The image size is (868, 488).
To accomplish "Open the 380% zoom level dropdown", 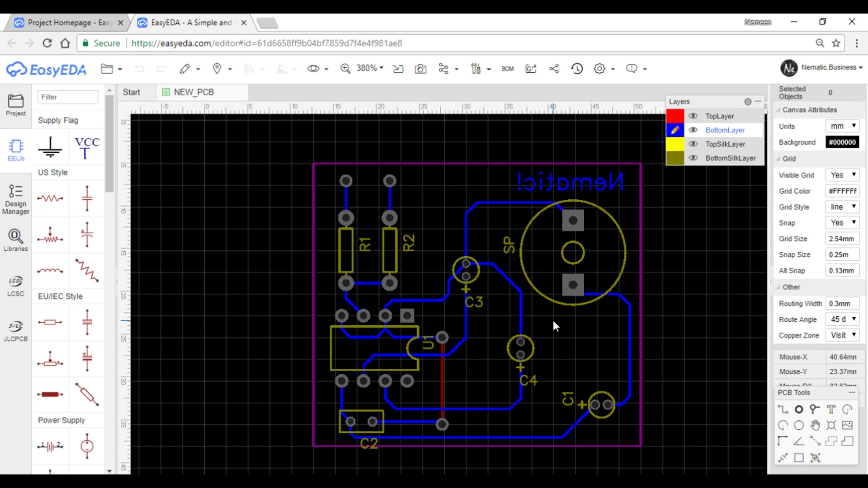I will (x=370, y=68).
